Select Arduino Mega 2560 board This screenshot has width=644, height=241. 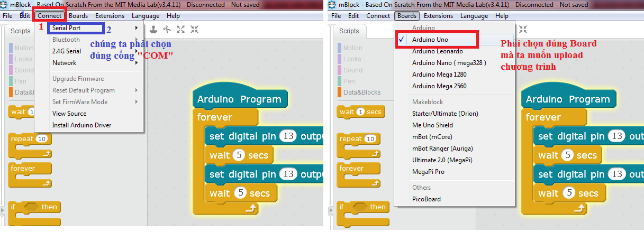point(454,86)
